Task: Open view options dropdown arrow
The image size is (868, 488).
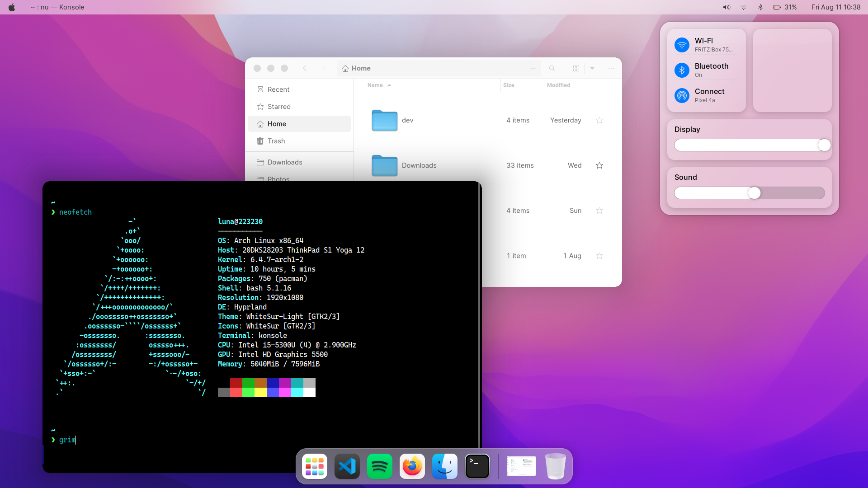Action: [592, 68]
